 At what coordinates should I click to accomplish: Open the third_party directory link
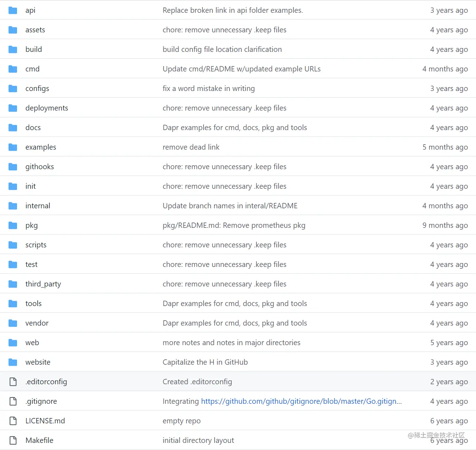coord(43,284)
